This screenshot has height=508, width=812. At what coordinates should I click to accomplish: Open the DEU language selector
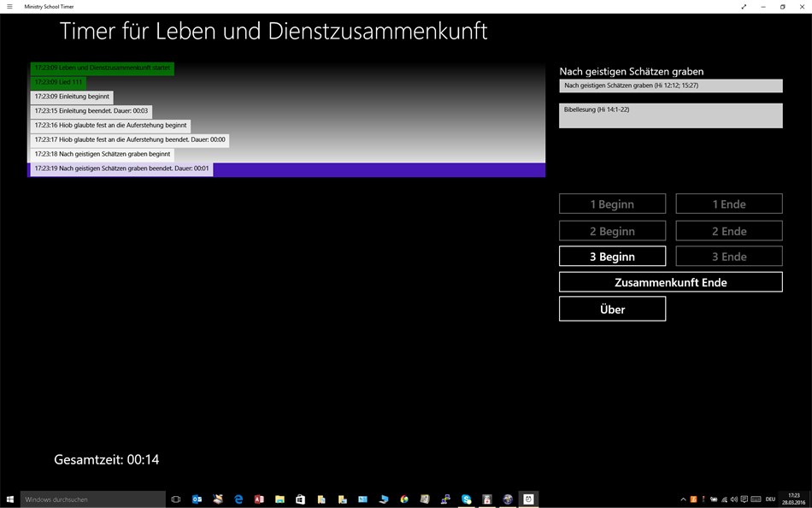tap(770, 499)
